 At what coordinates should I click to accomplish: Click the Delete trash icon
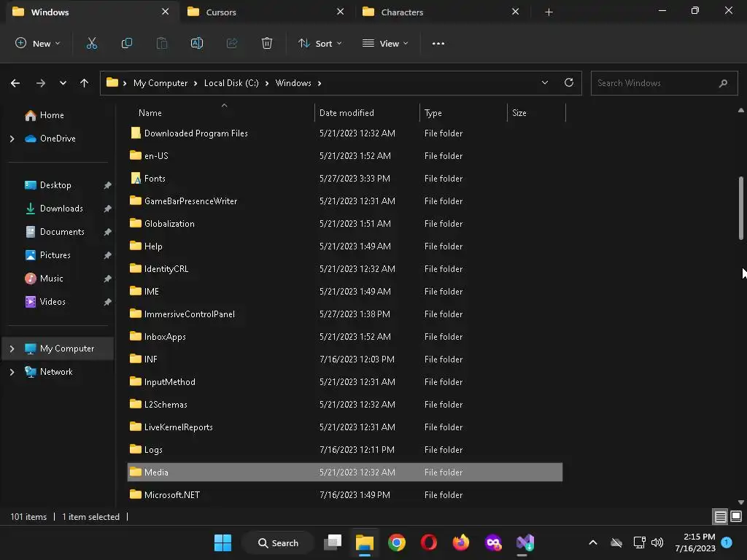[267, 43]
